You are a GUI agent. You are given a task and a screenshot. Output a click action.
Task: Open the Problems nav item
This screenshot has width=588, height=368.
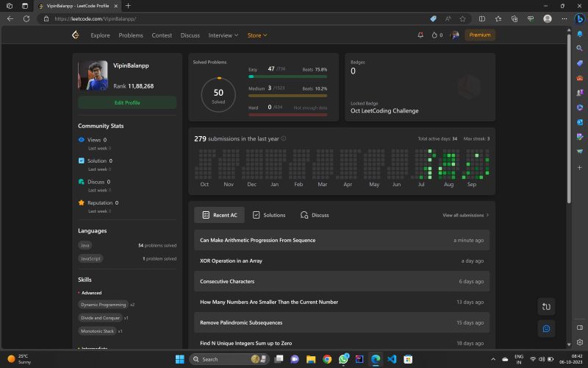[131, 35]
